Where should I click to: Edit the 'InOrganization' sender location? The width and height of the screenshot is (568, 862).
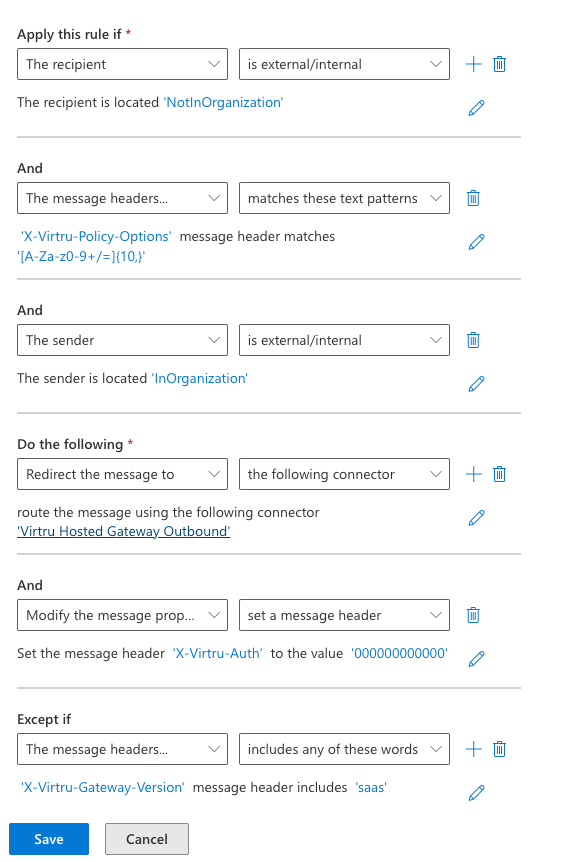[x=476, y=384]
